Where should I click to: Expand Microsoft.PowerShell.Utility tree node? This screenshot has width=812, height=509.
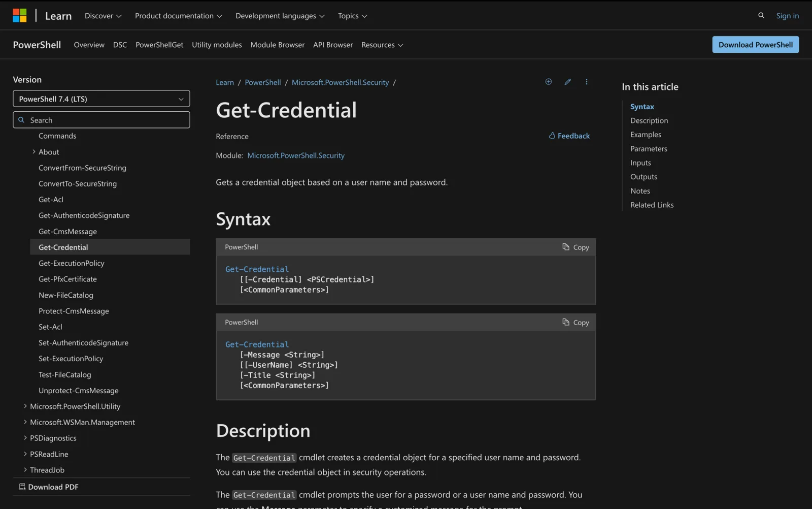click(x=25, y=406)
